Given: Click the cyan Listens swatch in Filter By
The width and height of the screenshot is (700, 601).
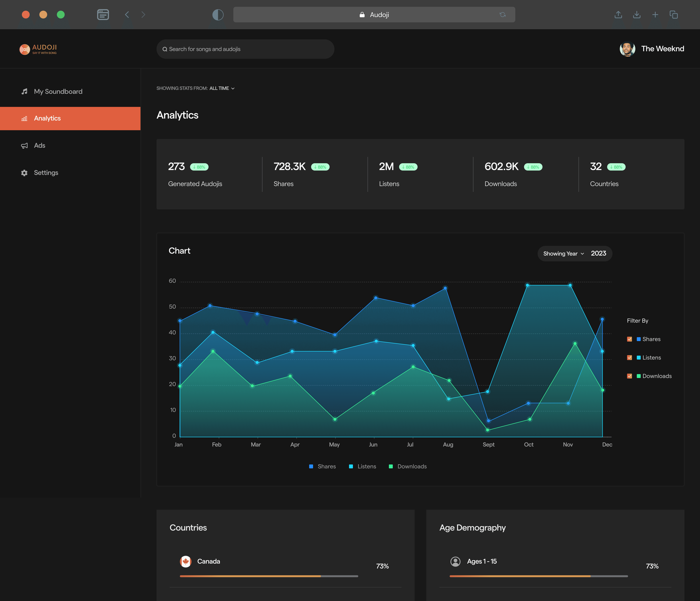Looking at the screenshot, I should tap(639, 358).
